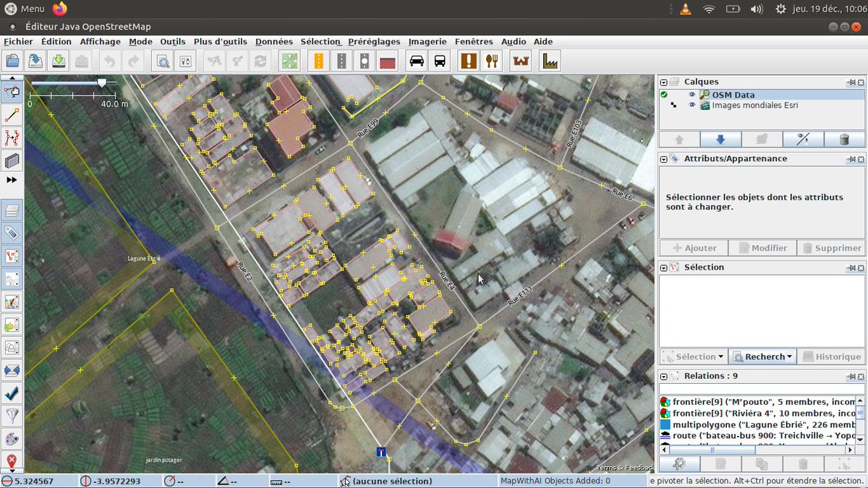Click the zoom to selection search icon
The width and height of the screenshot is (868, 488).
[x=163, y=61]
